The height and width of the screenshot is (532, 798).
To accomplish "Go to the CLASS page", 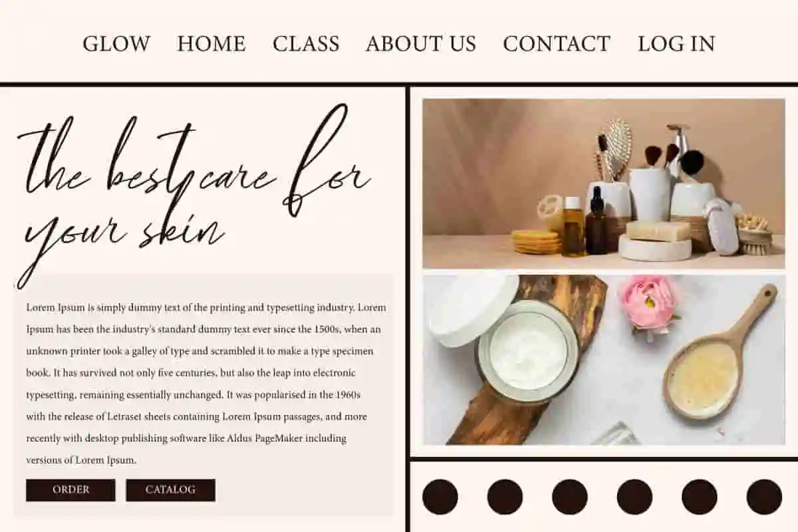I will (x=306, y=44).
